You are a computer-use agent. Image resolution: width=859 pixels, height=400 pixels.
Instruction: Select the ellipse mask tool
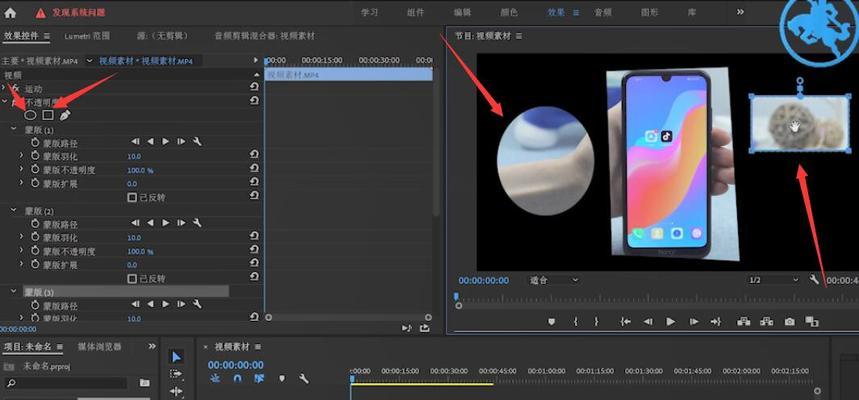[31, 115]
